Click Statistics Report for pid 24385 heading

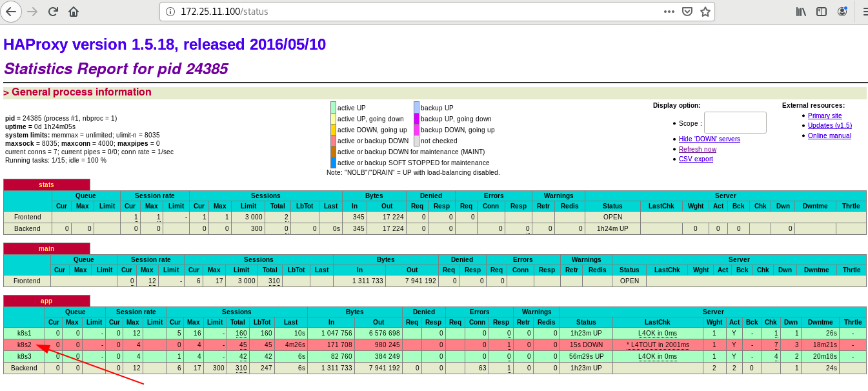click(x=116, y=69)
